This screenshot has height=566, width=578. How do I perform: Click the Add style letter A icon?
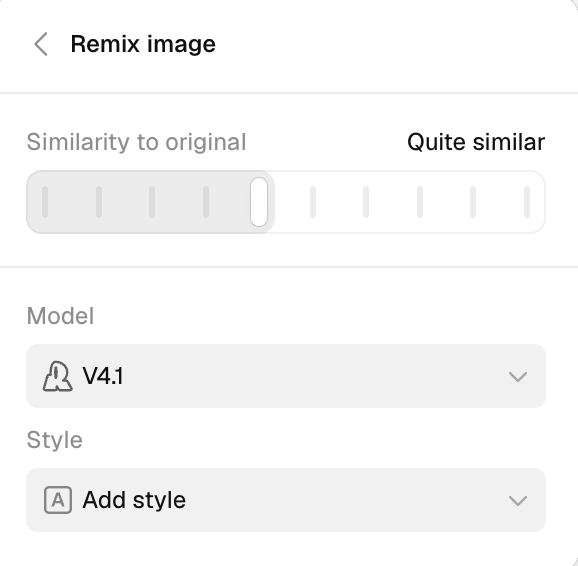[x=58, y=500]
